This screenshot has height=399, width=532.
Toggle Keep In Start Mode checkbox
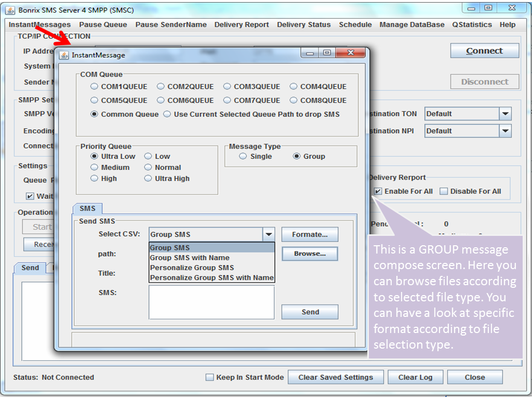point(210,377)
